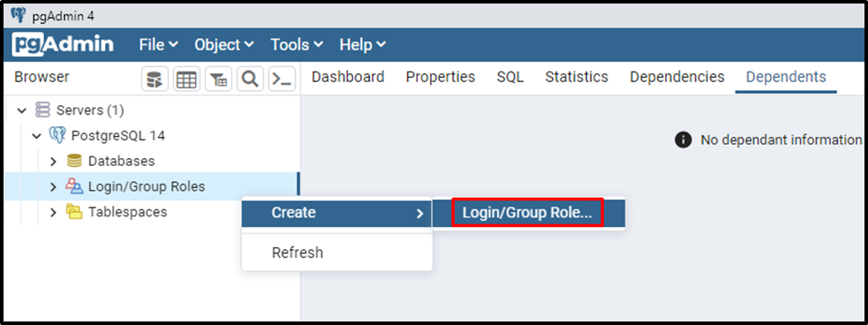Open the Statistics tab
The width and height of the screenshot is (868, 325).
[577, 77]
